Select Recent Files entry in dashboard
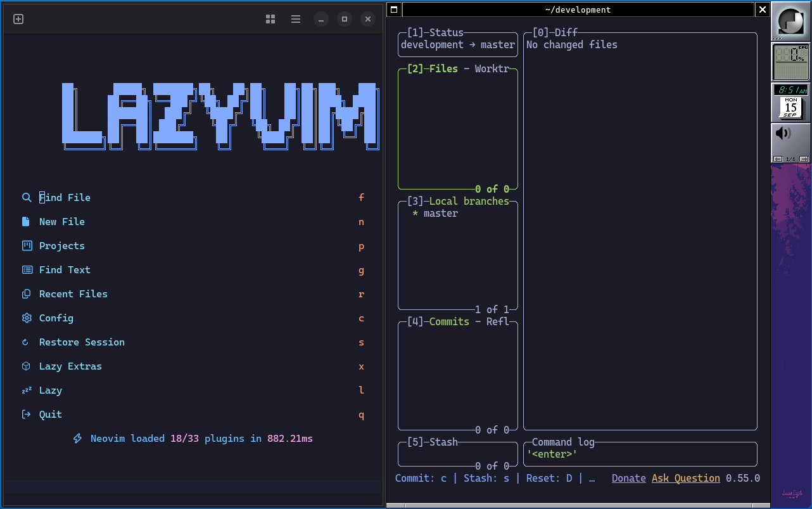Image resolution: width=812 pixels, height=509 pixels. [73, 293]
